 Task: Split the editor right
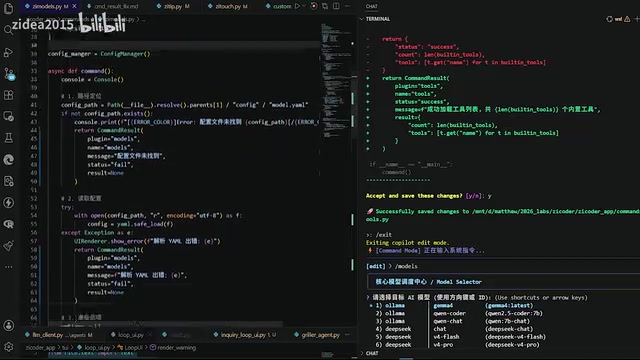tap(336, 6)
